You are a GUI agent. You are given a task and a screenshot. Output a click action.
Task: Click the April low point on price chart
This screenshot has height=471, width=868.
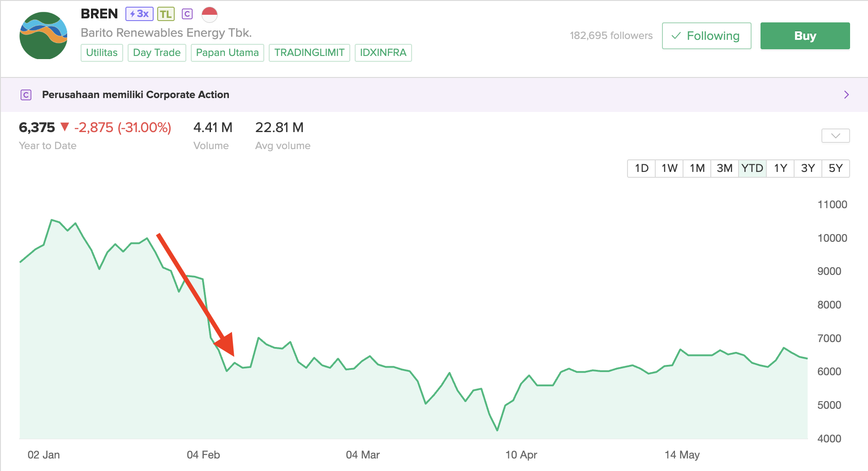tap(497, 430)
